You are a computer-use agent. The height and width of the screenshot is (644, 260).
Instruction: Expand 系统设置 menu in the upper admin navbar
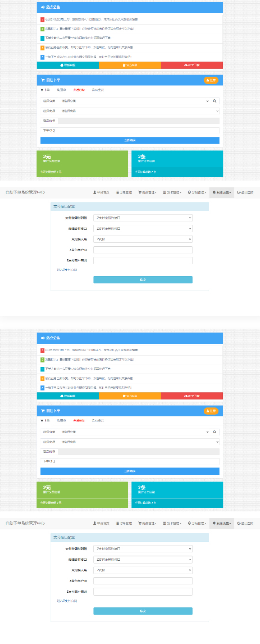click(221, 192)
